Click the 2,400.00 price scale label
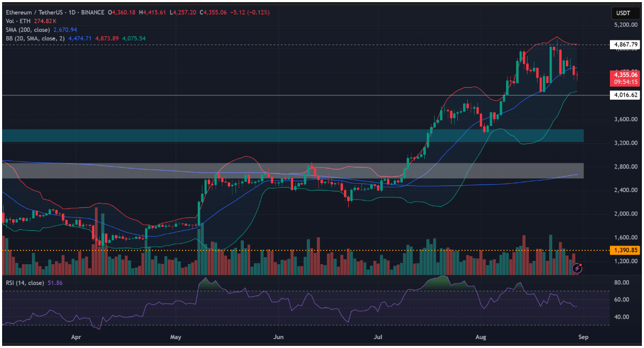The height and width of the screenshot is (348, 644). click(x=625, y=190)
